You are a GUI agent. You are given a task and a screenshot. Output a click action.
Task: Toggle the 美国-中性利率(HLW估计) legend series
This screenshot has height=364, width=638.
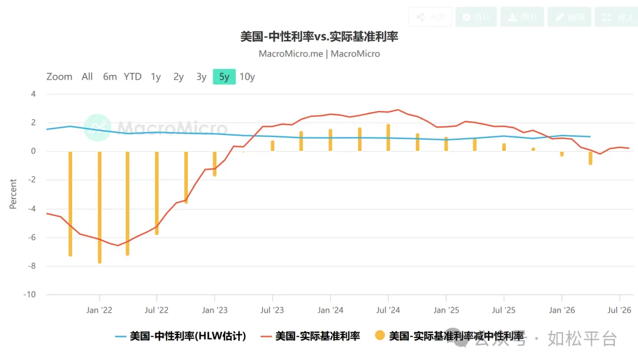point(180,336)
